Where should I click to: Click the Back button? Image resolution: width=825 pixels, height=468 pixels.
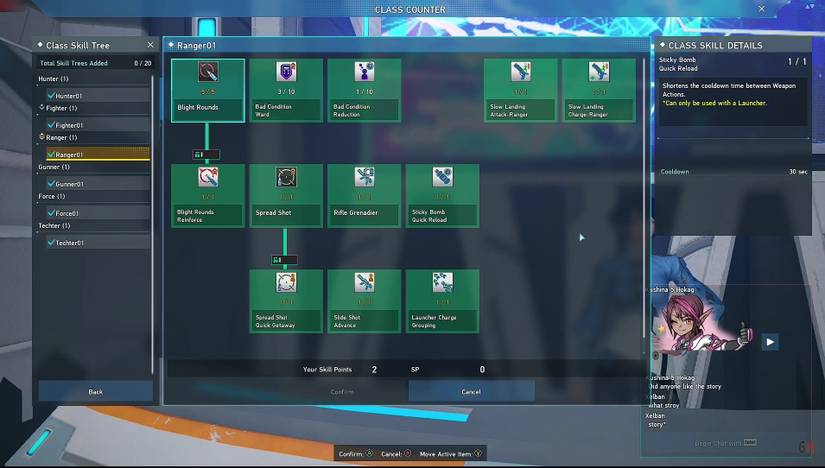[x=96, y=392]
